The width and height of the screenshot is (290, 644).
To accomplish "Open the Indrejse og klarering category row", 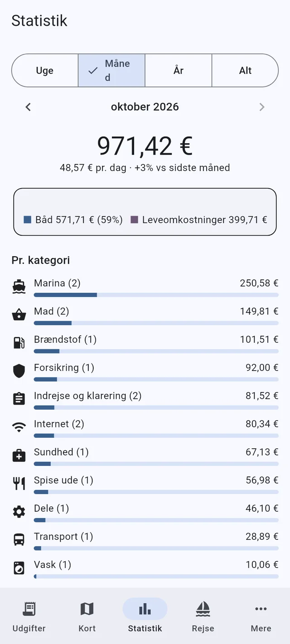I will 145,399.
